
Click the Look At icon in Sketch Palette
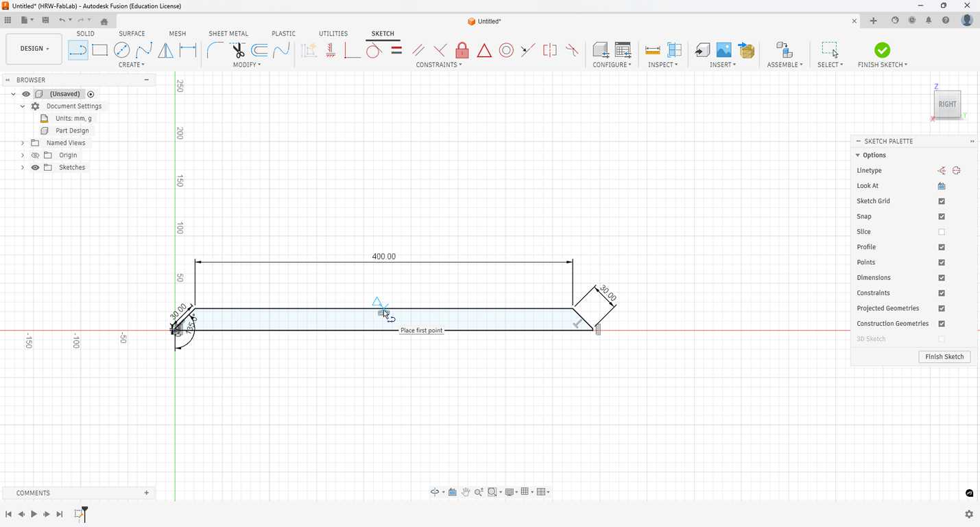[942, 186]
